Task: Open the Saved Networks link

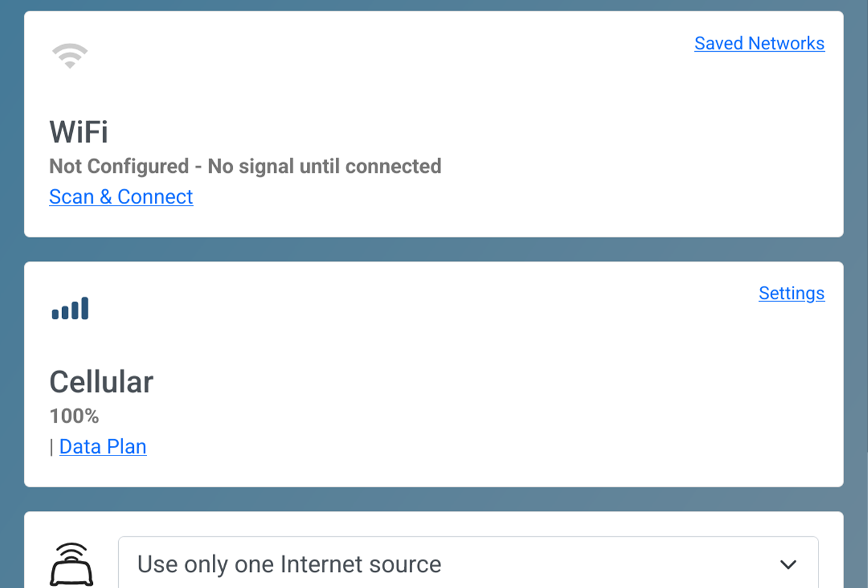Action: (x=759, y=43)
